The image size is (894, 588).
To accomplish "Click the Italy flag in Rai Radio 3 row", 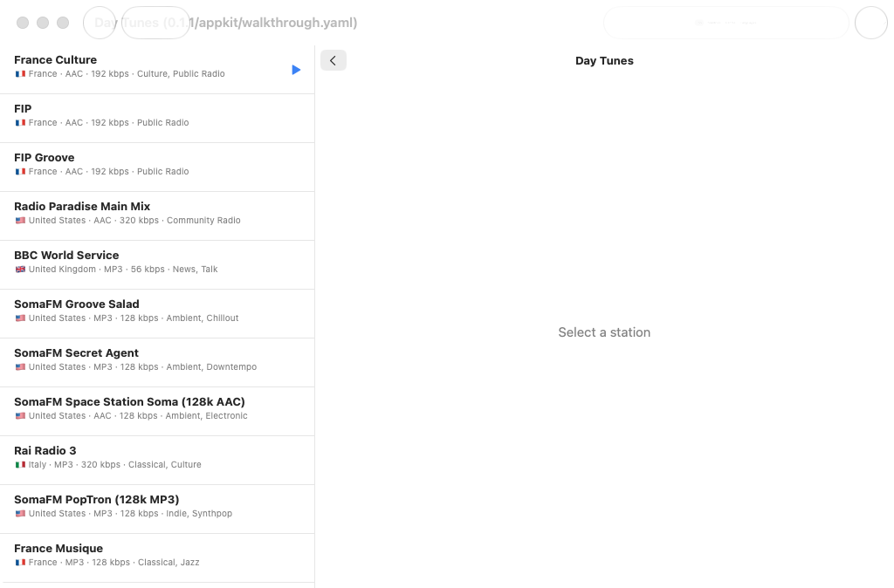I will [20, 465].
